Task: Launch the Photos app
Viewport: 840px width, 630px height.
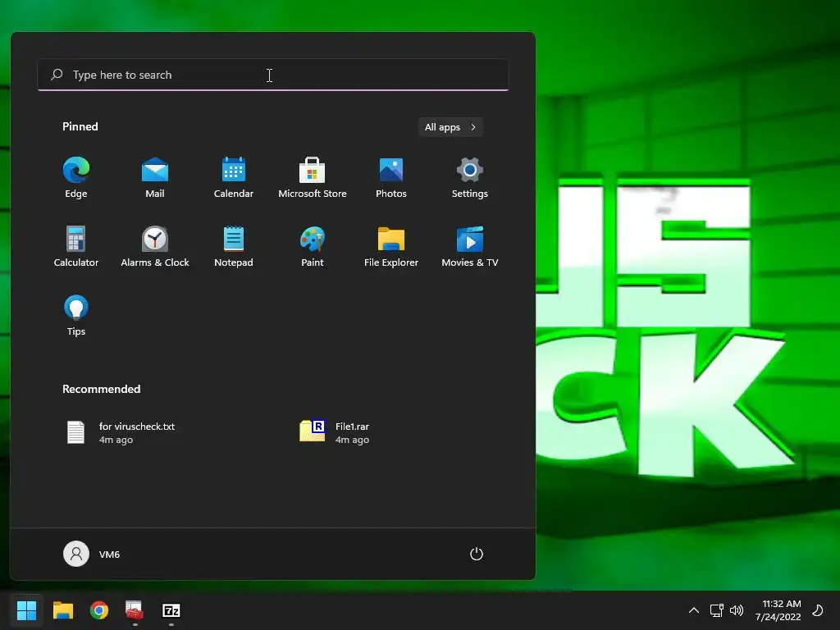Action: click(391, 178)
